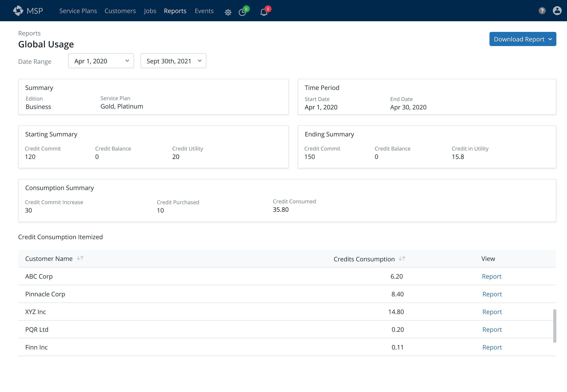567x392 pixels.
Task: View Report link for ABC Corp
Action: pos(491,276)
